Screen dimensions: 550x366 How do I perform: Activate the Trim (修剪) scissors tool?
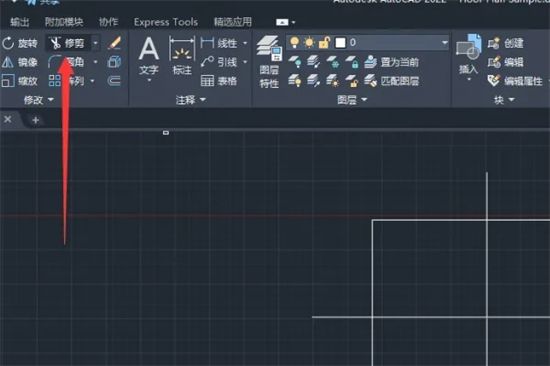[x=67, y=43]
